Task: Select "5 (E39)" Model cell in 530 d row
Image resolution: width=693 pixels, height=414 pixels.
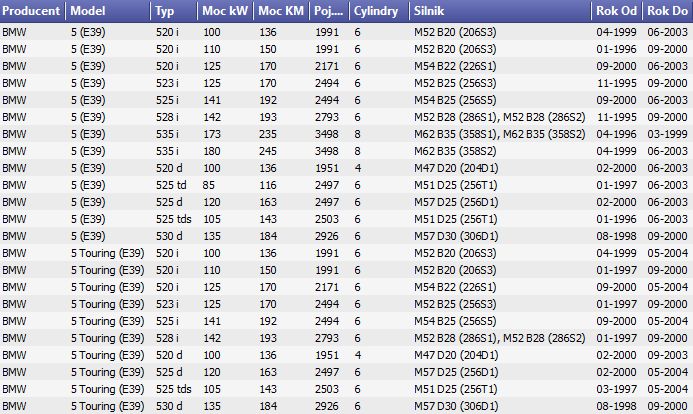Action: [x=88, y=236]
